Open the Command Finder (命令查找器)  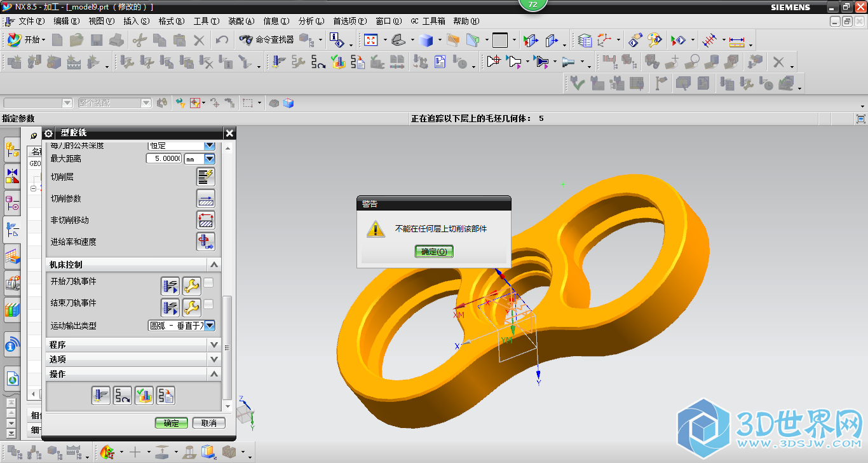pos(267,39)
